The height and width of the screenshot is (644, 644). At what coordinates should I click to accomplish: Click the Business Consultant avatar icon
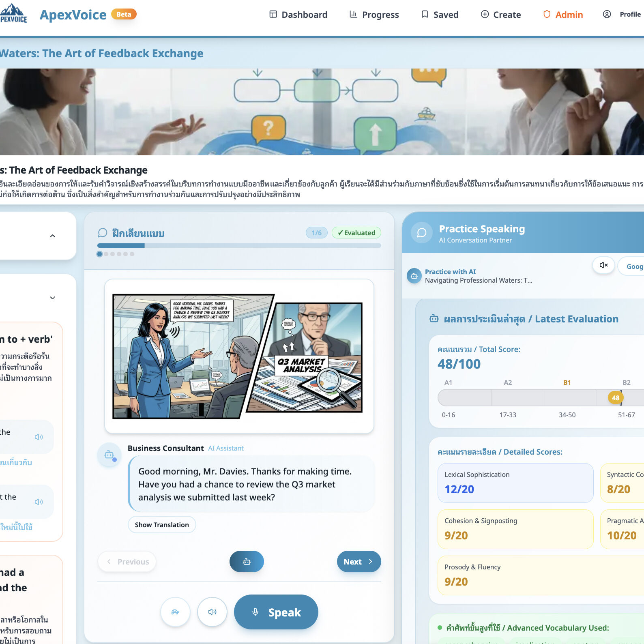pos(109,455)
